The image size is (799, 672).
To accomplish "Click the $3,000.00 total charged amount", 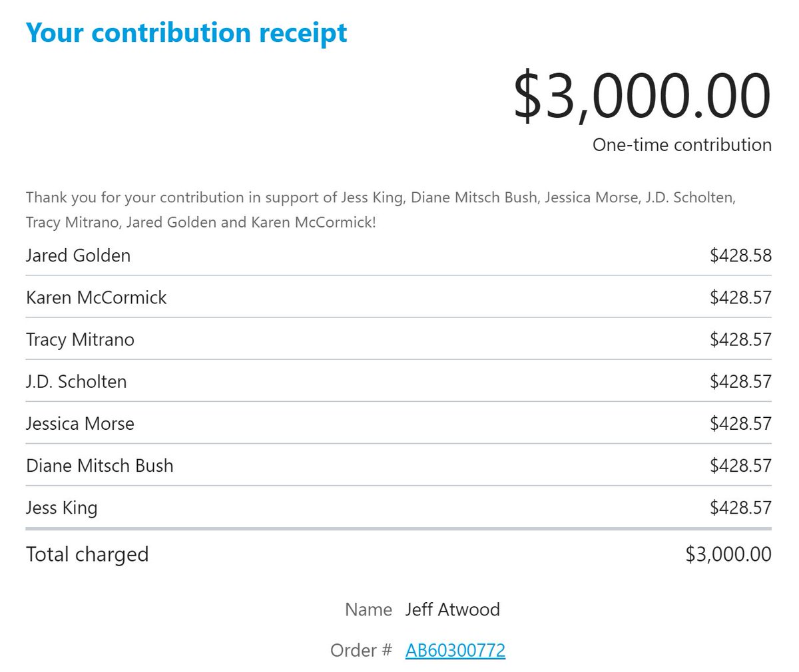I will [728, 554].
